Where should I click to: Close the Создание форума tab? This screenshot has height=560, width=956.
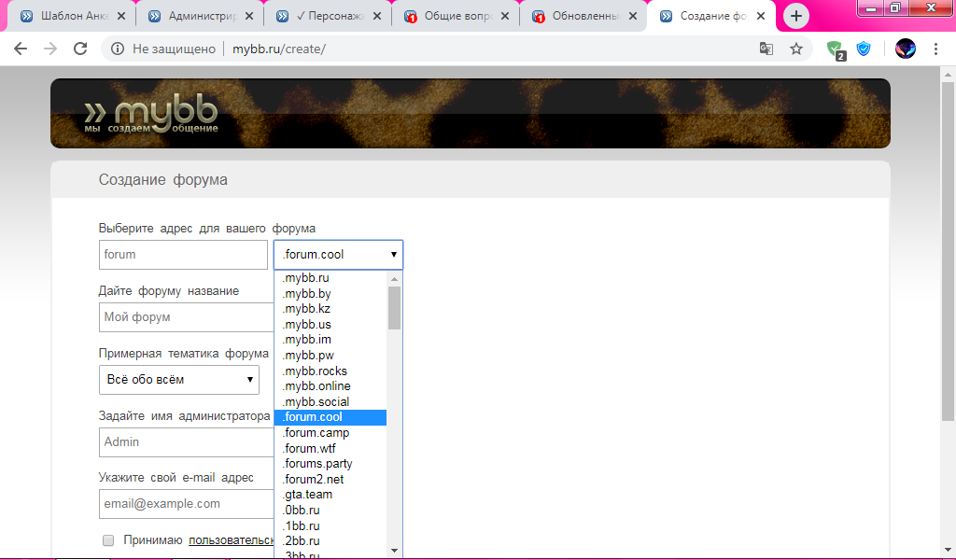pos(761,17)
